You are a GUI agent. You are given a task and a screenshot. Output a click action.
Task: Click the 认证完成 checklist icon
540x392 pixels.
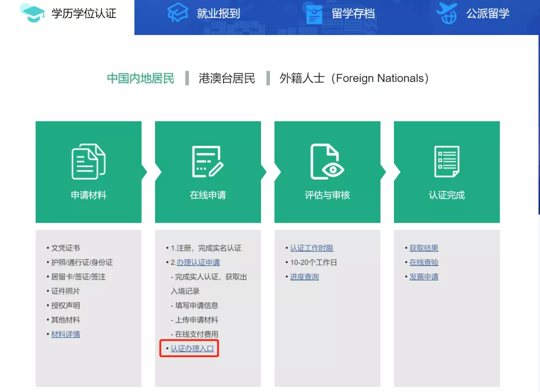point(446,160)
